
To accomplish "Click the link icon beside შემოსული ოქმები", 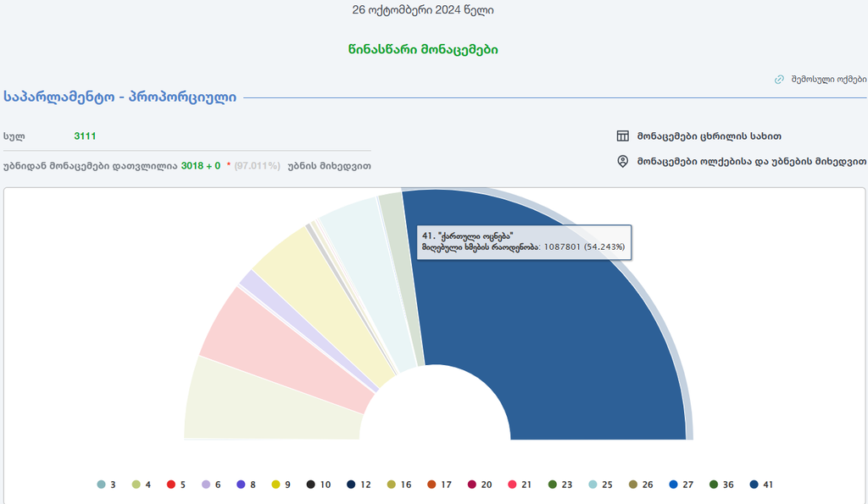I will pos(779,79).
